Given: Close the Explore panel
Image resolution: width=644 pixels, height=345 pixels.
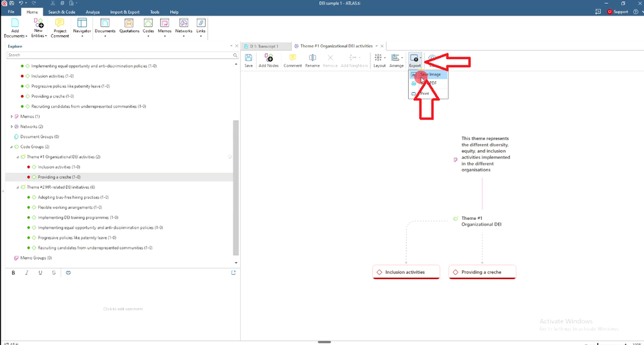Looking at the screenshot, I should point(236,46).
